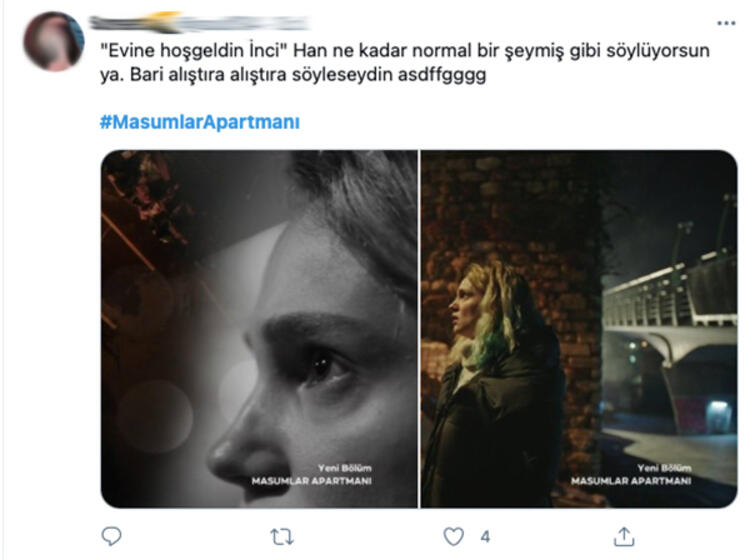750x560 pixels.
Task: Open the three-dot more options menu
Action: (x=726, y=23)
